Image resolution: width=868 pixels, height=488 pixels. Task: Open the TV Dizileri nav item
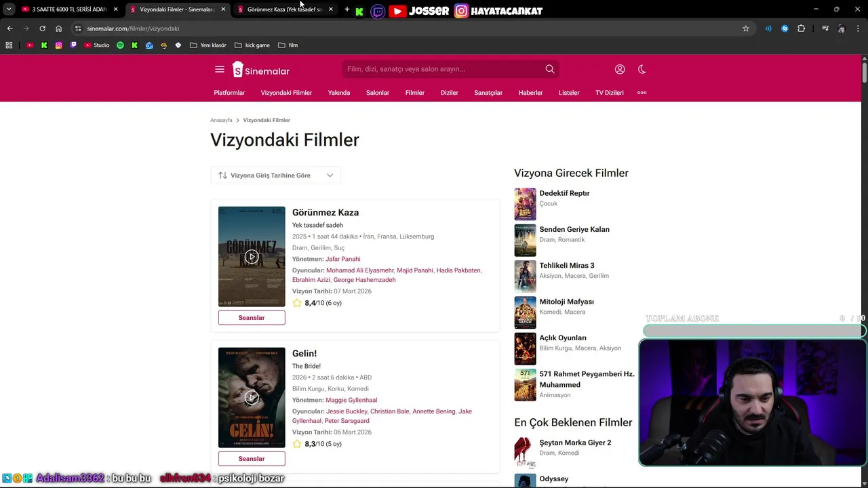click(610, 93)
